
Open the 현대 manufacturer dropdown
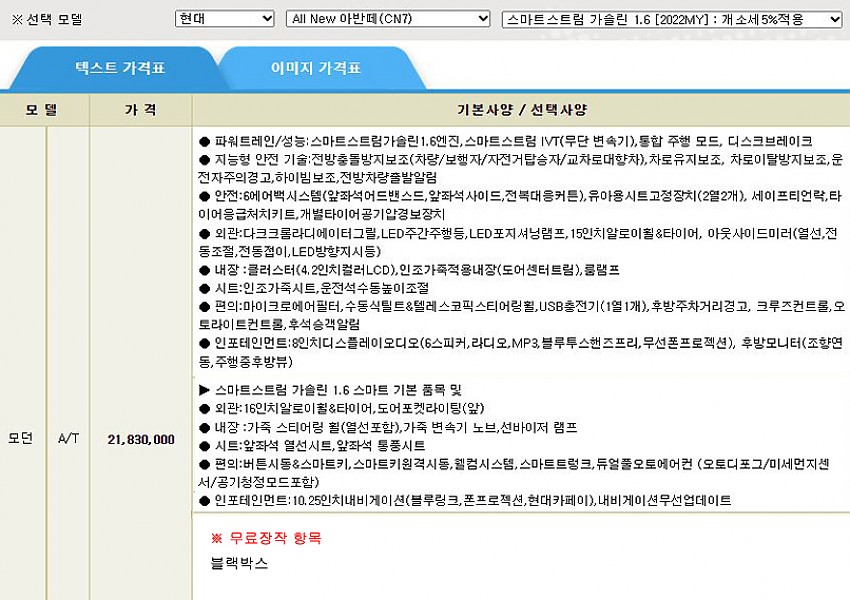point(224,19)
